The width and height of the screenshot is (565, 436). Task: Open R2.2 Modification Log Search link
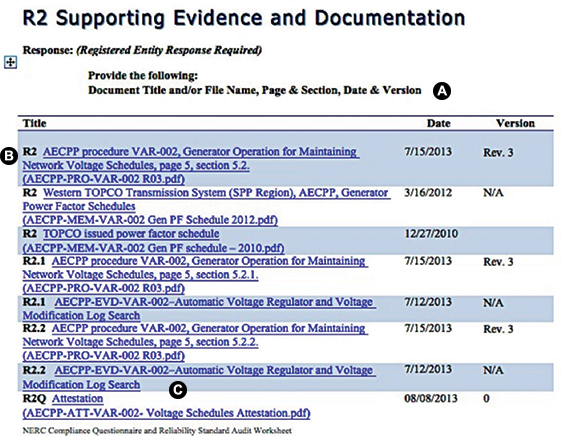(199, 377)
